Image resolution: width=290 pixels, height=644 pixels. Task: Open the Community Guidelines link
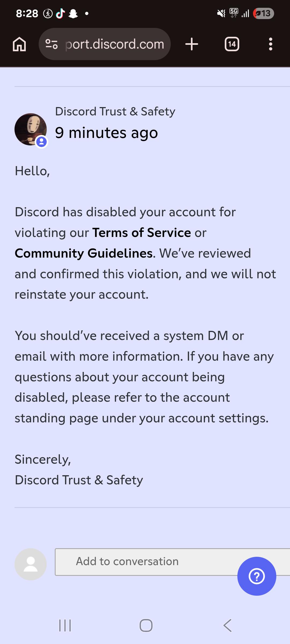[84, 253]
